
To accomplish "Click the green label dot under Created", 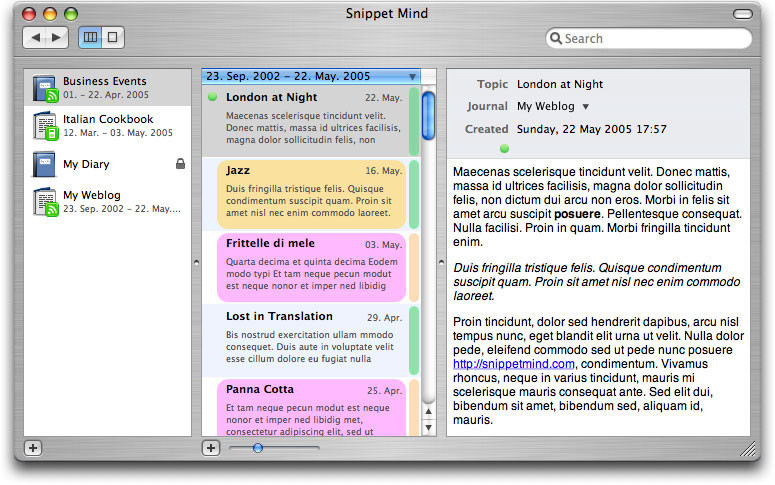I will 504,148.
